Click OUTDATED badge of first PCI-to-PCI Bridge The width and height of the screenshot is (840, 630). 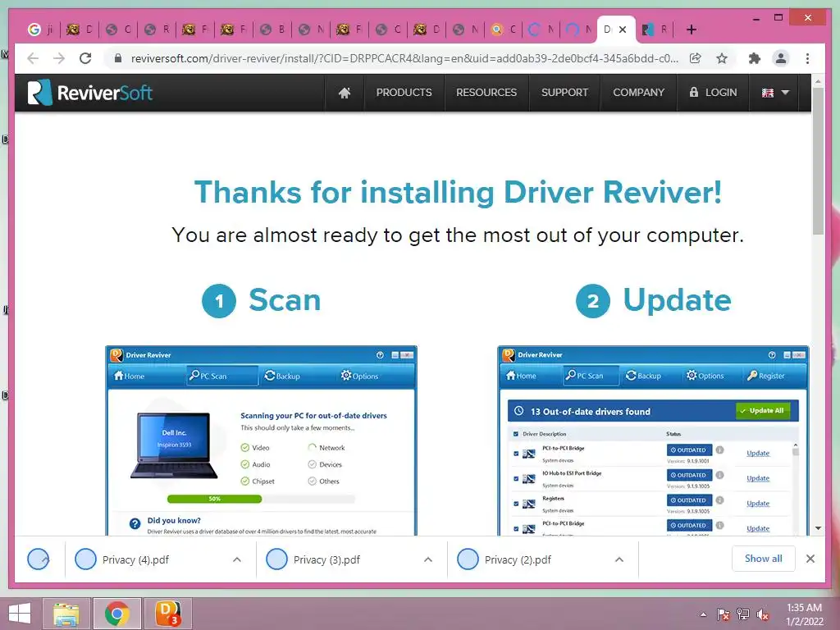(x=689, y=450)
